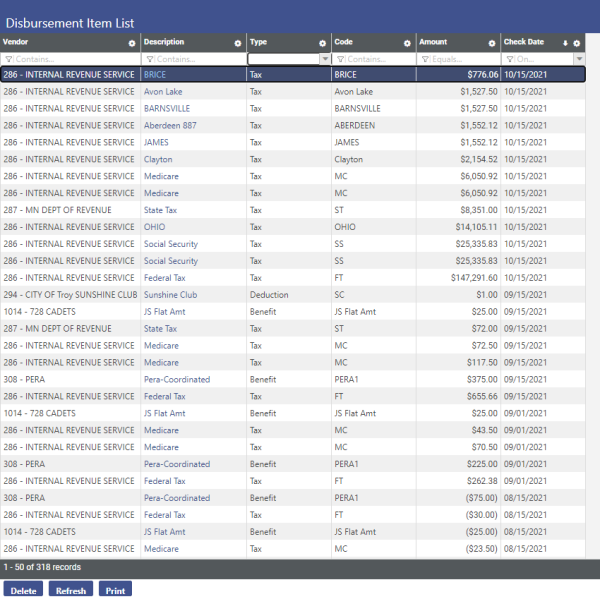Focus the Amount Equals filter field
Image resolution: width=600 pixels, height=599 pixels.
pyautogui.click(x=463, y=59)
